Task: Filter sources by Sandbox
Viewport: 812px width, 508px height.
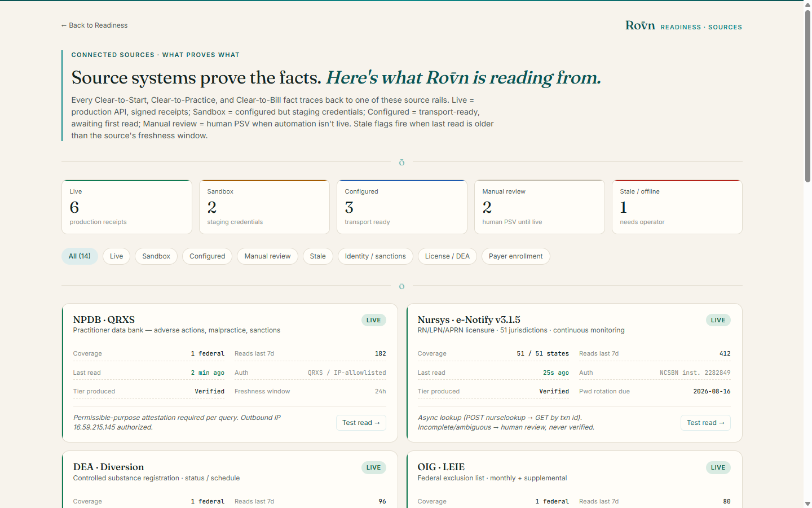Action: click(x=156, y=256)
